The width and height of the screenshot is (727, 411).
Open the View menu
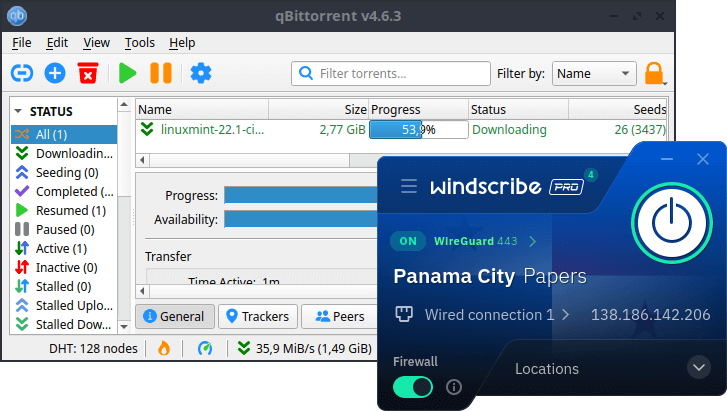[x=96, y=43]
